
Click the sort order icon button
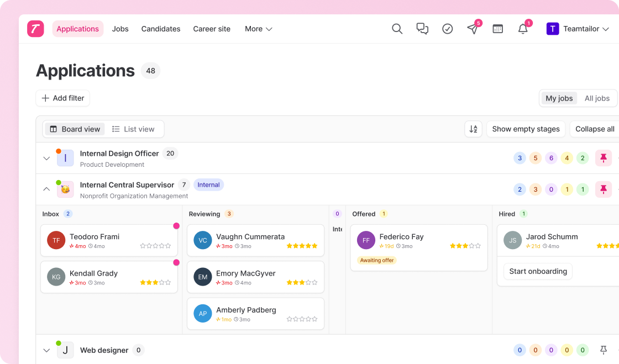(473, 129)
